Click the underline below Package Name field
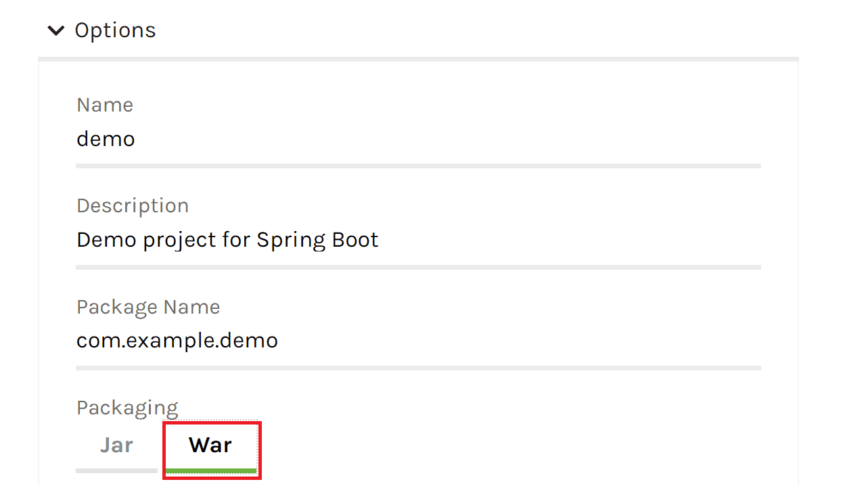Screen dimensions: 868x486 [418, 368]
